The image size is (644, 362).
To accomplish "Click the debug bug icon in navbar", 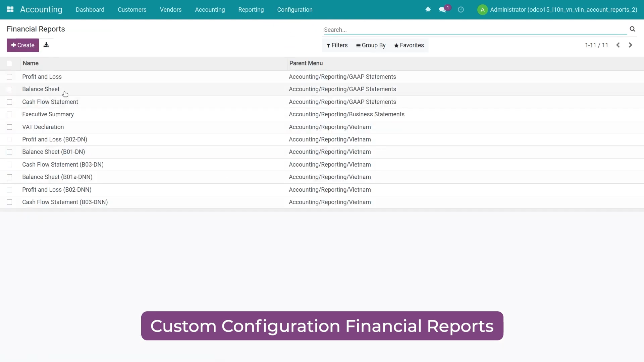I will (x=428, y=9).
